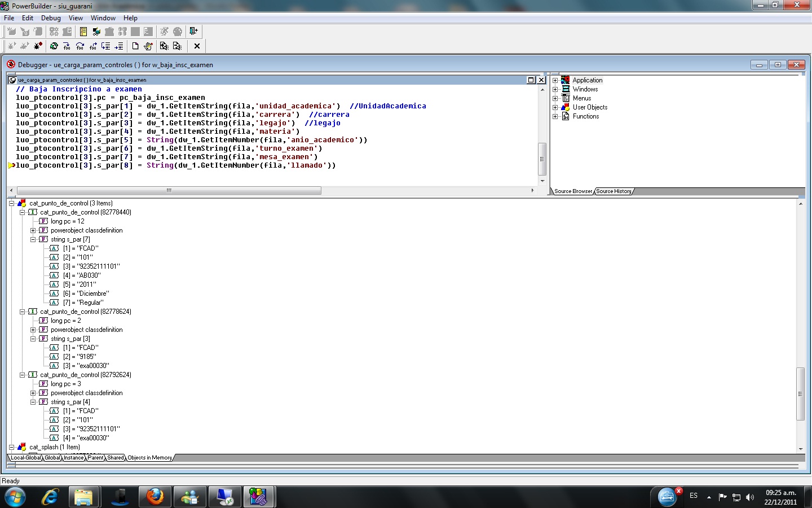Collapse the cat_punto_de_control (82792624) instance

(22, 375)
